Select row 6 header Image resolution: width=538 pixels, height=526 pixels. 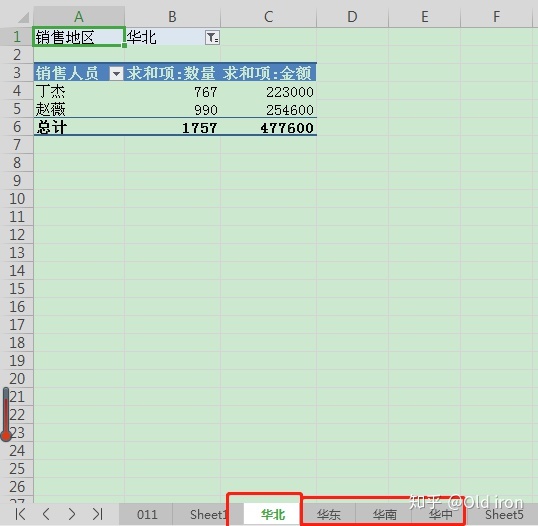pos(17,127)
